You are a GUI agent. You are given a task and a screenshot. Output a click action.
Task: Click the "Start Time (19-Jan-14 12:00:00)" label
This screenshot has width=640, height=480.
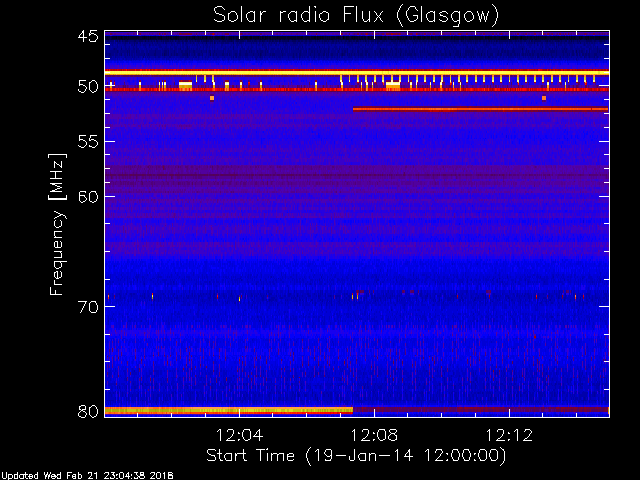356,456
